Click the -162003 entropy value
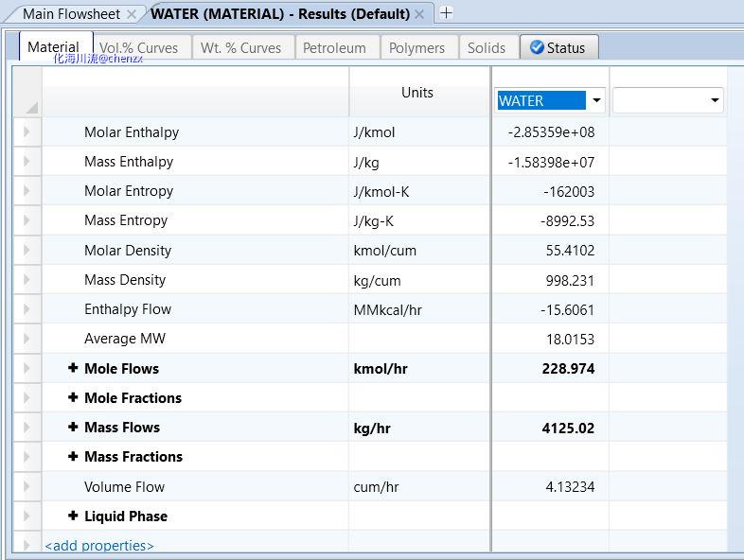 pos(569,191)
